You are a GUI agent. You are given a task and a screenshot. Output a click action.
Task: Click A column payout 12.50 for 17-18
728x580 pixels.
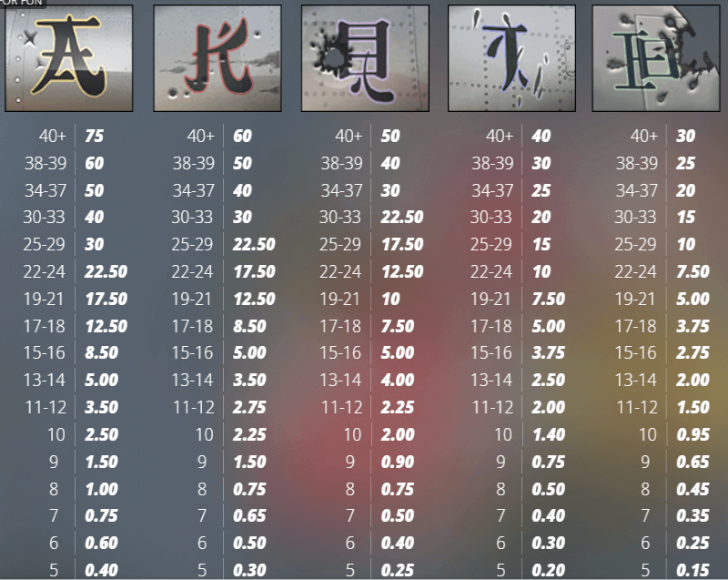(x=106, y=326)
